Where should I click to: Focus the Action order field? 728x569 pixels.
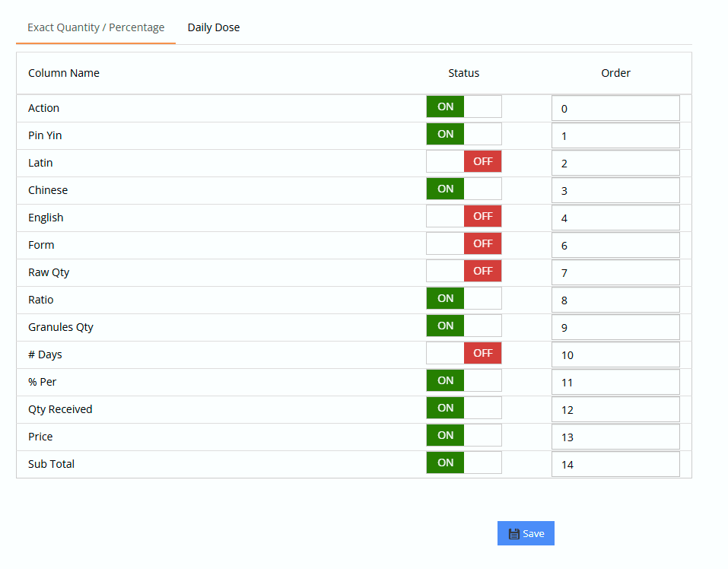615,108
